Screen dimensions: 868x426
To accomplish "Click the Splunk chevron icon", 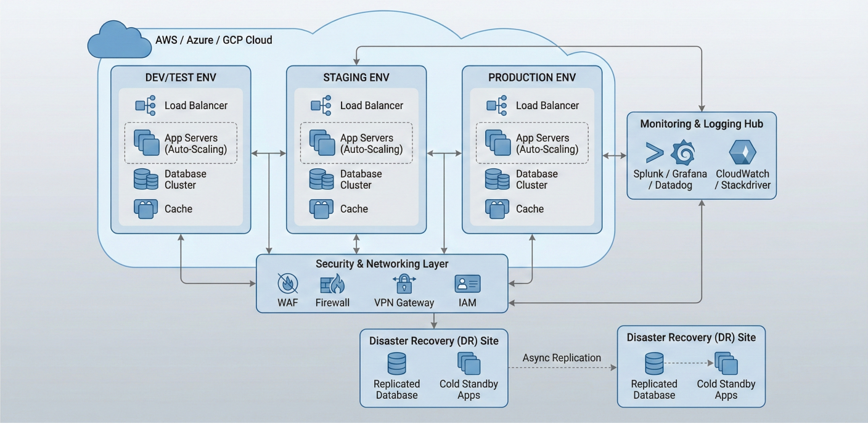I will click(x=655, y=152).
